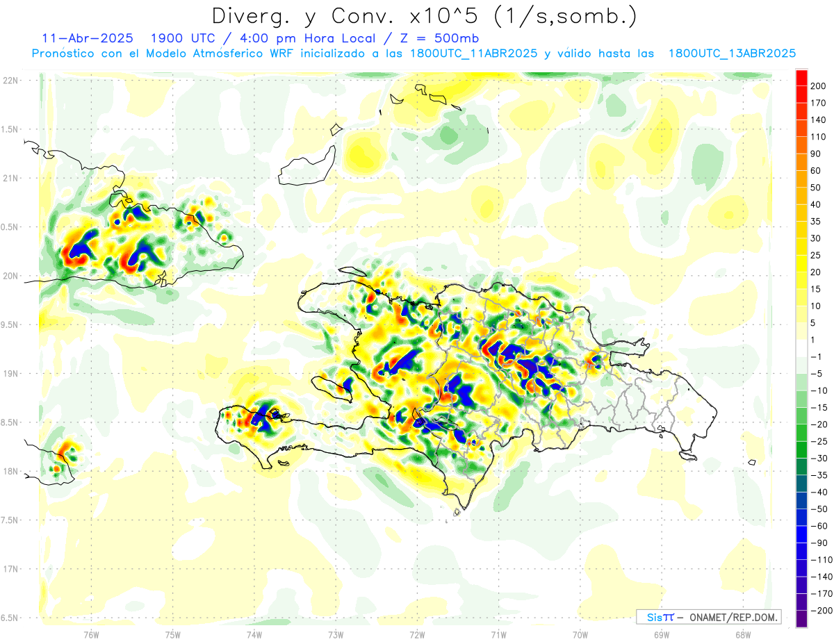Click the '70W' longitude axis label

click(x=580, y=634)
